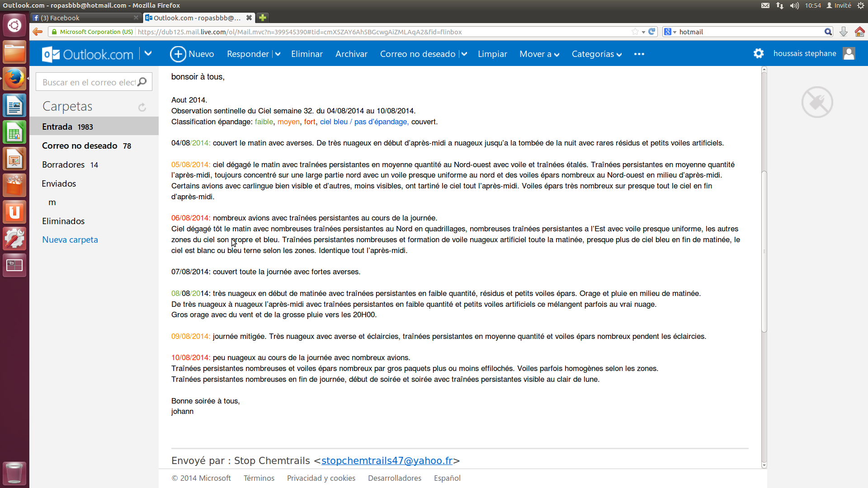Click the blocked plugin icon in right pane
This screenshot has height=488, width=868.
tap(817, 102)
